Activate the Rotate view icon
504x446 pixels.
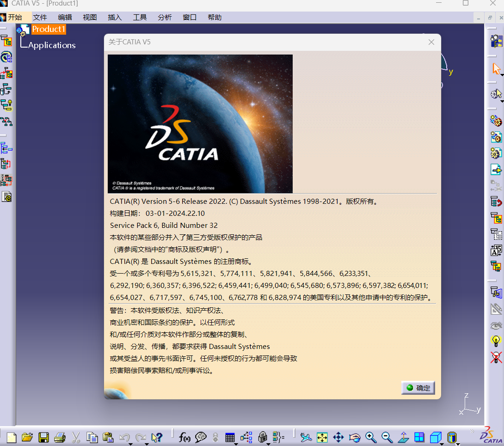(354, 437)
